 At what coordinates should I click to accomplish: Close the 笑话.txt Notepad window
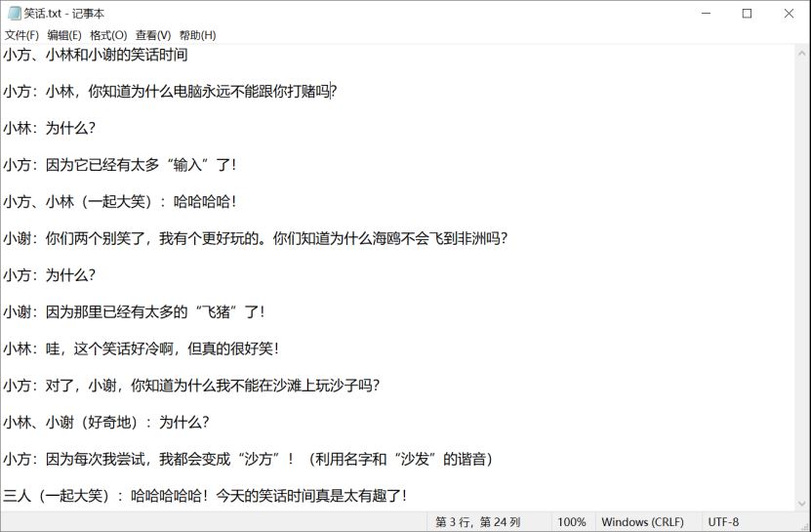(x=789, y=14)
